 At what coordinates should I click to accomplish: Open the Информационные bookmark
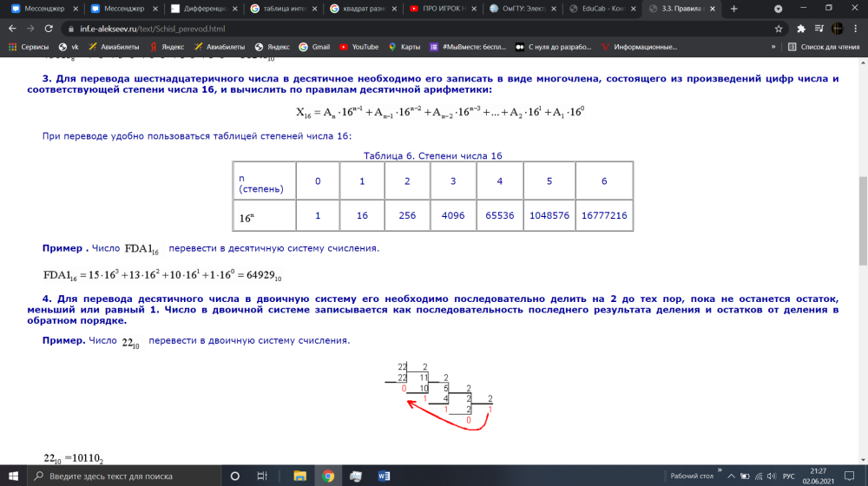640,47
